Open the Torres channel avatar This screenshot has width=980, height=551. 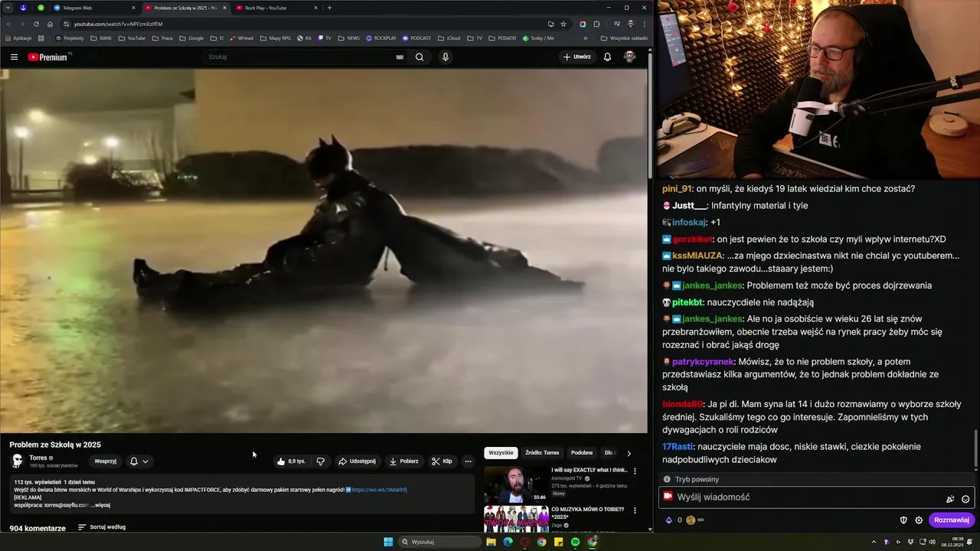(x=17, y=461)
